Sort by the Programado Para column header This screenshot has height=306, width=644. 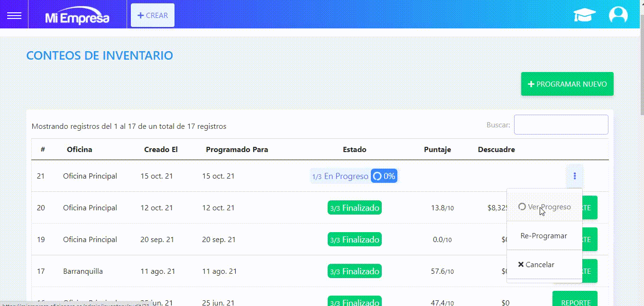237,150
